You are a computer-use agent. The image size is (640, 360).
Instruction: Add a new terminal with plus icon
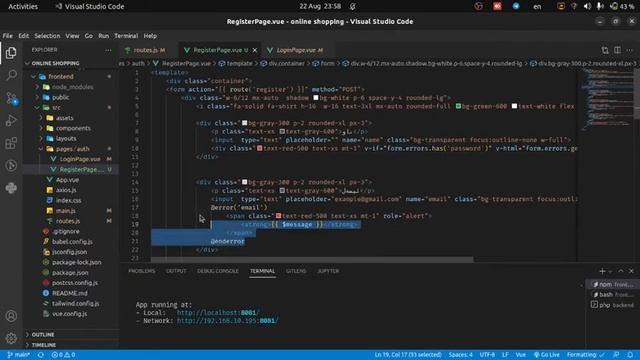(602, 271)
